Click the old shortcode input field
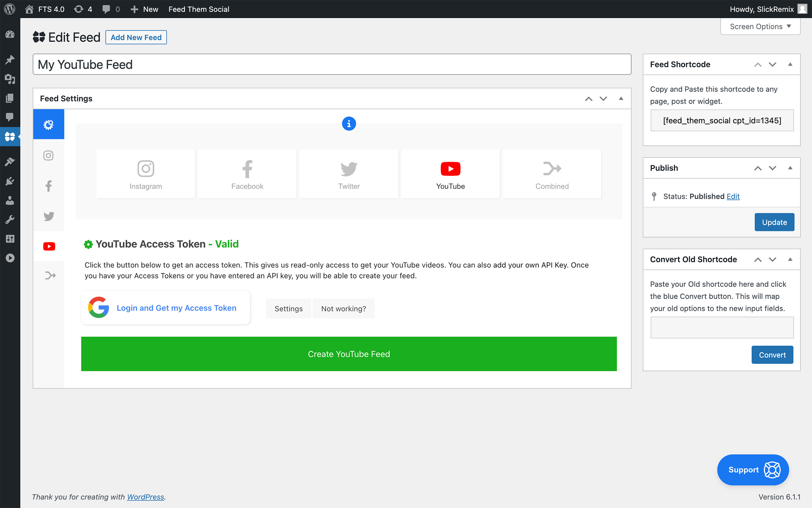This screenshot has height=508, width=812. point(722,327)
